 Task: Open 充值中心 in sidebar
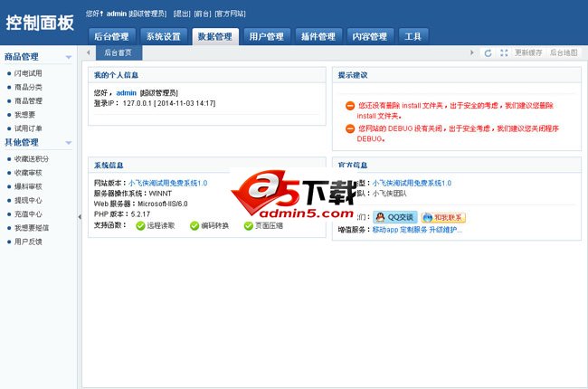(28, 214)
